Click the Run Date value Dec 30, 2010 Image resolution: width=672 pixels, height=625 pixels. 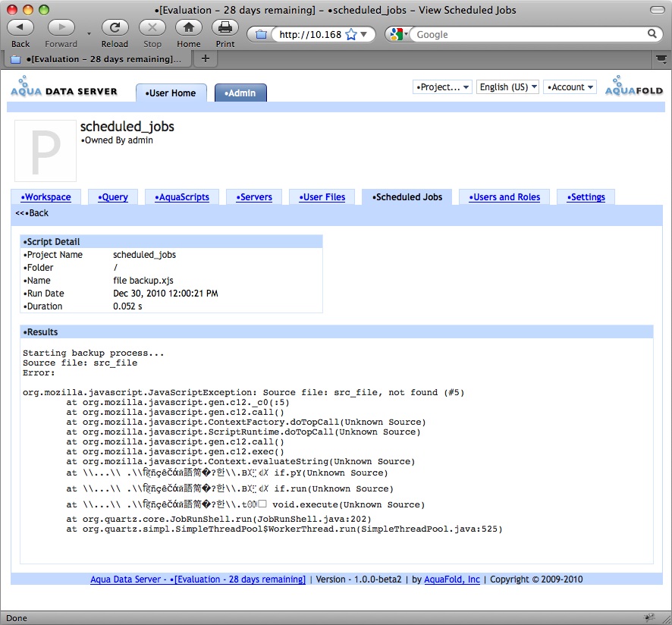pos(165,294)
